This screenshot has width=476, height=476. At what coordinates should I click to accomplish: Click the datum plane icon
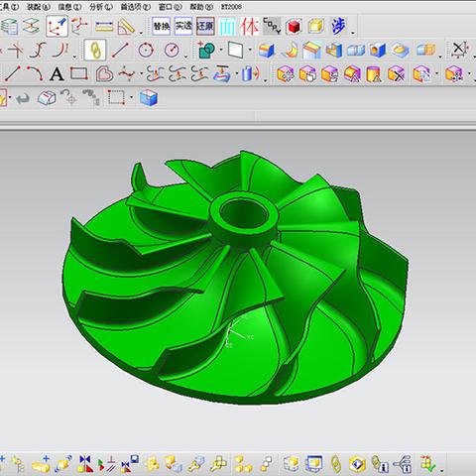click(236, 50)
